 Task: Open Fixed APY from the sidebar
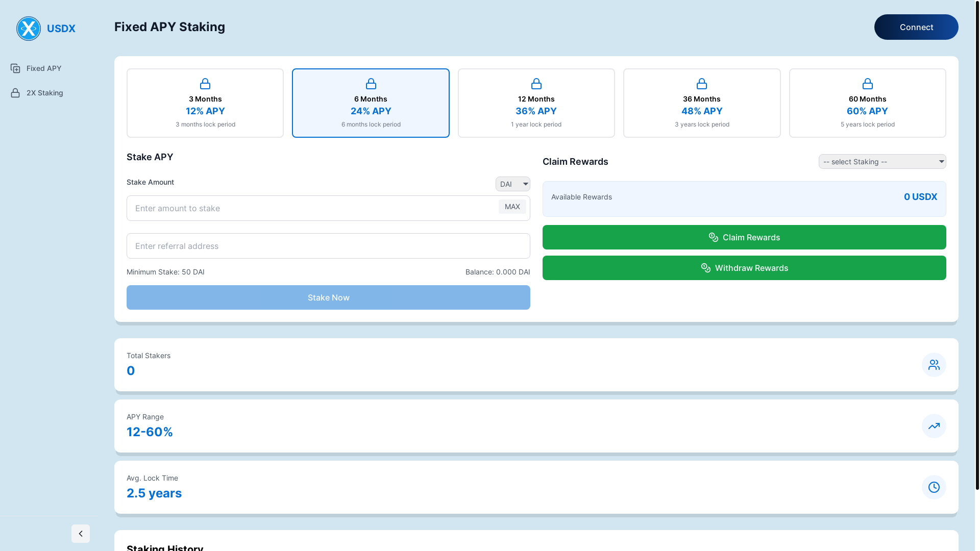[49, 68]
